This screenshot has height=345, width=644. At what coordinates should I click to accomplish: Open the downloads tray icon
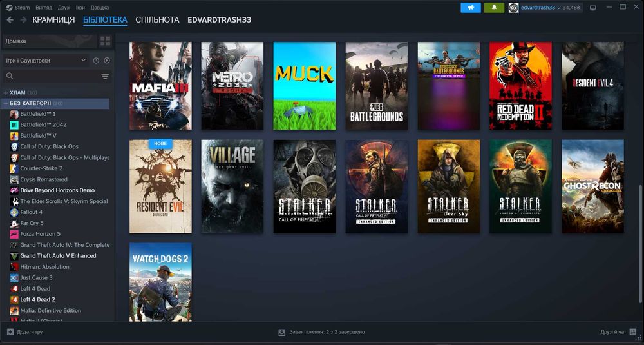point(282,332)
